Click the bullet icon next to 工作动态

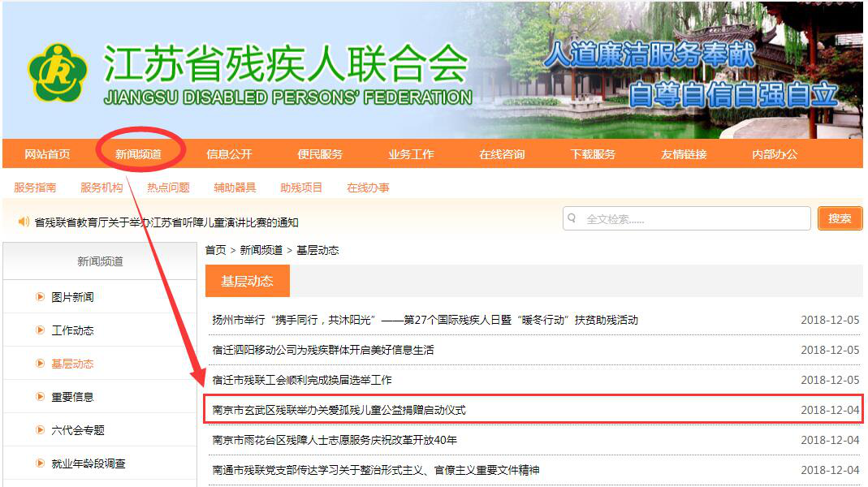40,330
